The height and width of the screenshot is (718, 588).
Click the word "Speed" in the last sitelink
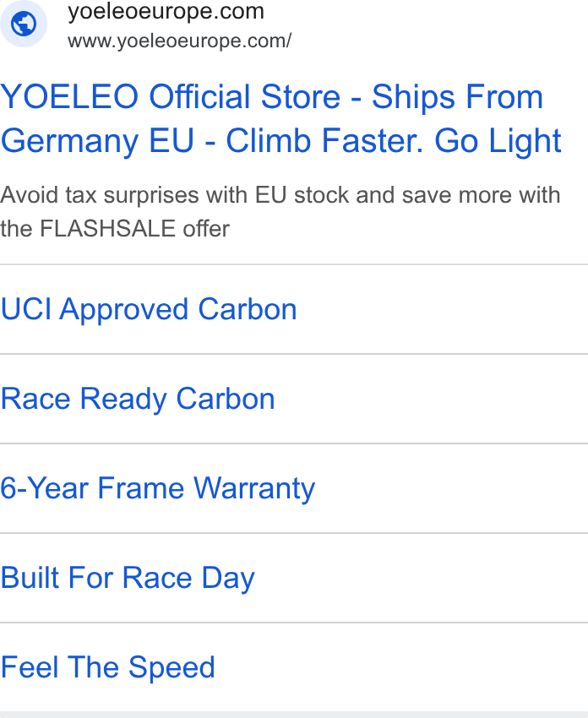171,667
